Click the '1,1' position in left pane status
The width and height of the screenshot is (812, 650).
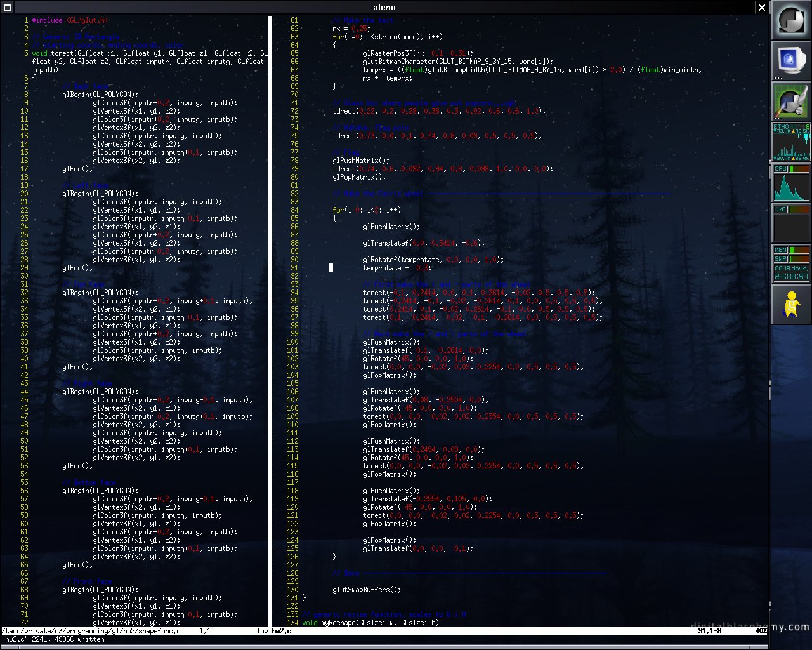pos(205,631)
